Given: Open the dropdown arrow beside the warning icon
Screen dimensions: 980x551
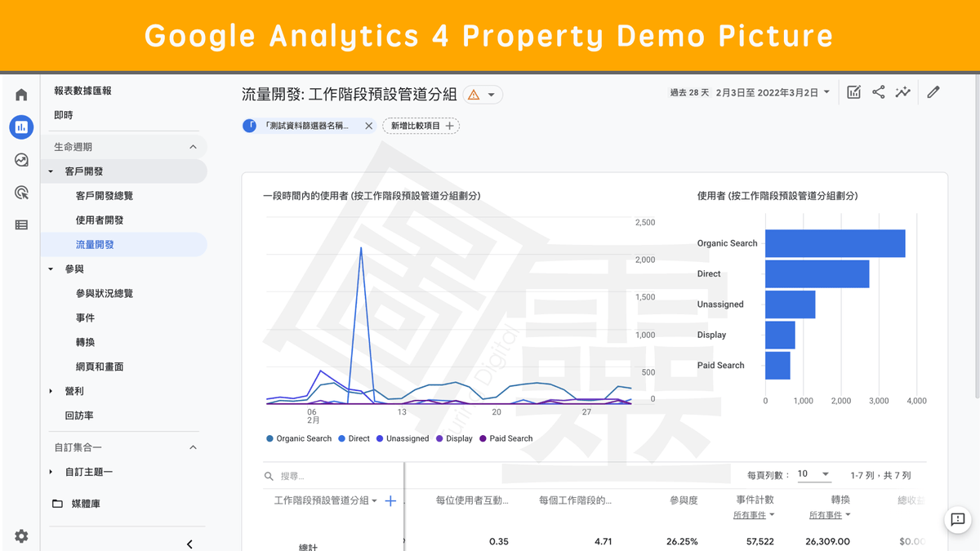Looking at the screenshot, I should 492,95.
